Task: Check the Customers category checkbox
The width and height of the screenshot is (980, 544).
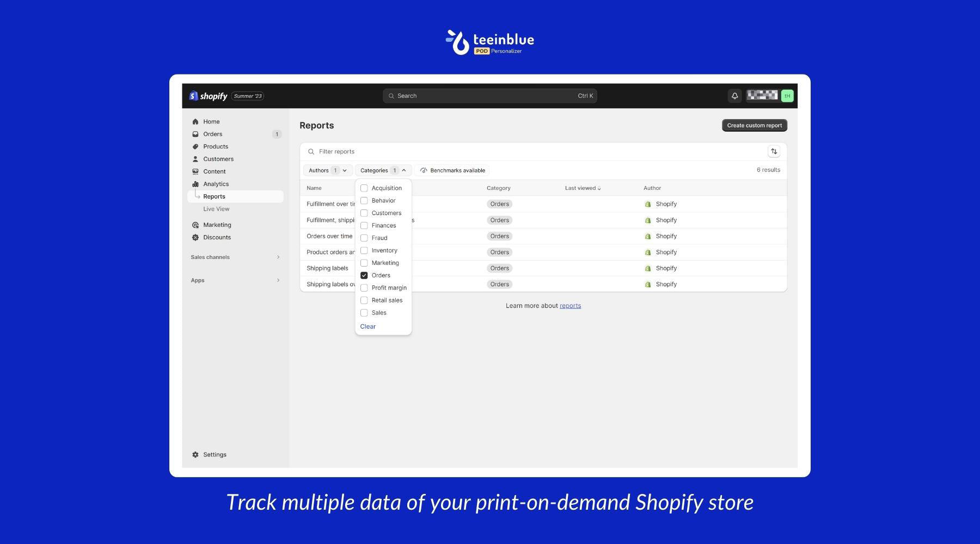Action: pyautogui.click(x=364, y=213)
